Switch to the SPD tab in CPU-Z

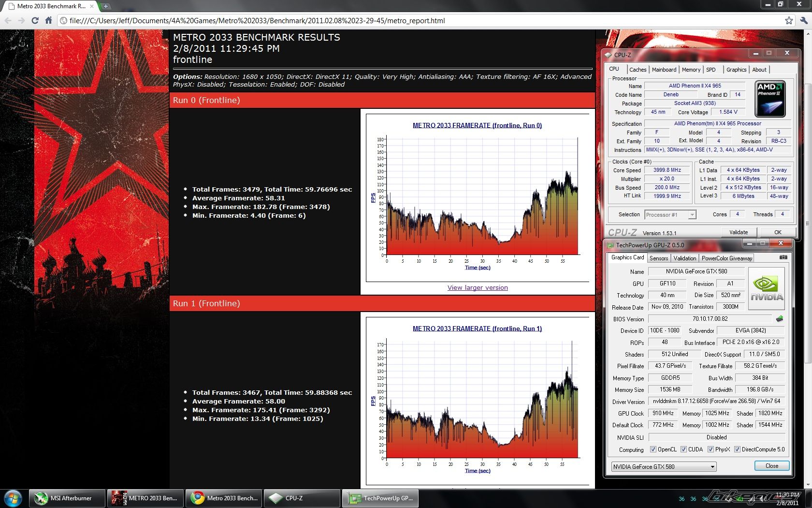pyautogui.click(x=711, y=70)
